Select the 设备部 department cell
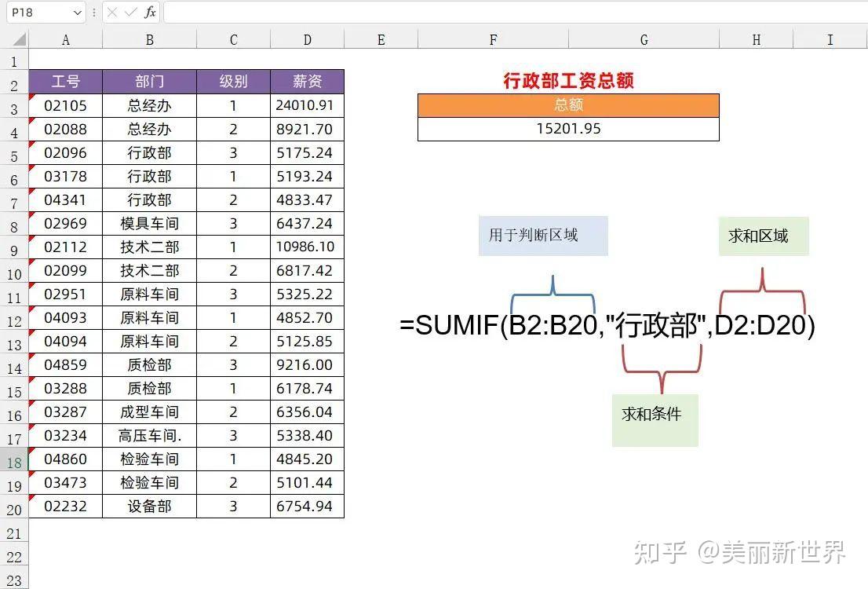 [149, 506]
